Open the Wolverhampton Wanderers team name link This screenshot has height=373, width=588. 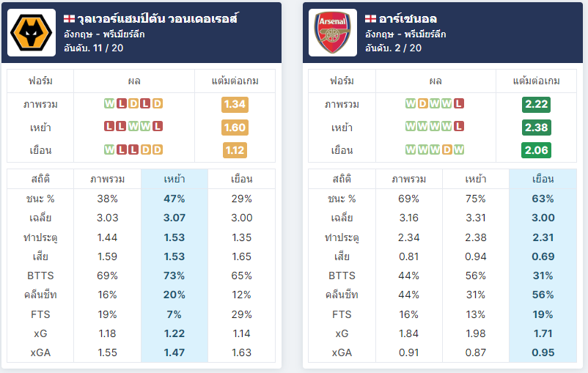(158, 18)
